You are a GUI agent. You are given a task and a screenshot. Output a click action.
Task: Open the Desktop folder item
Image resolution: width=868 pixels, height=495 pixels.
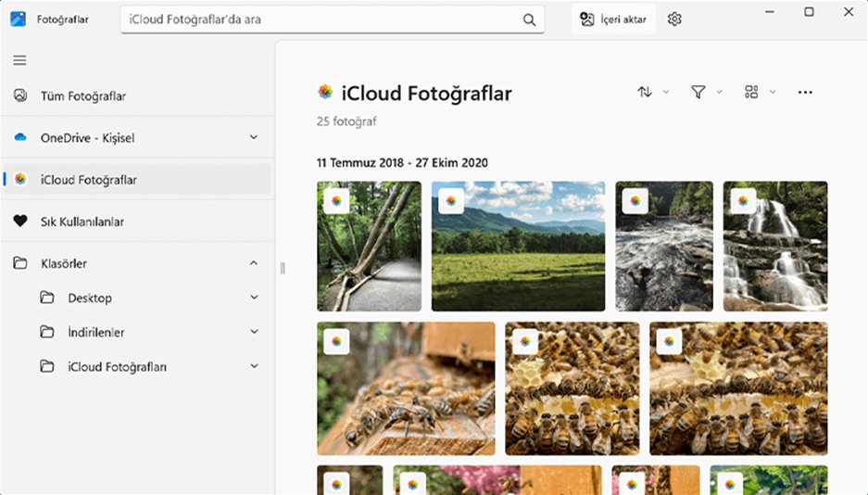[x=137, y=298]
